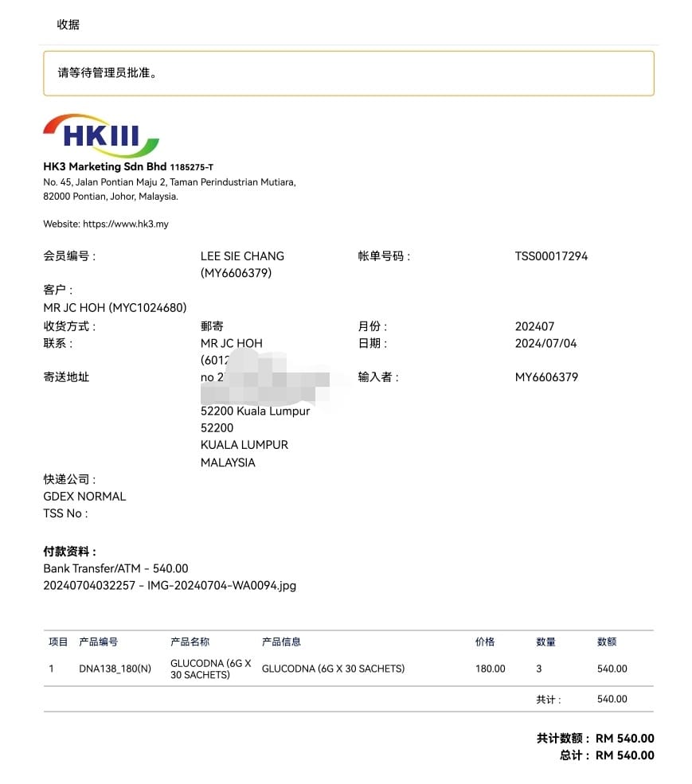
Task: Click 总计 RM 540.00 grand total
Action: 607,755
